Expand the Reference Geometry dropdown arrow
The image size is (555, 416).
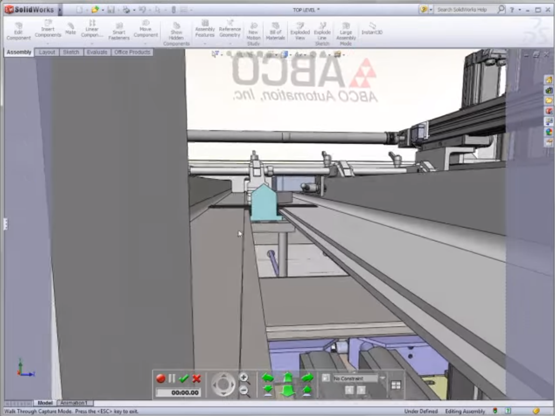230,44
